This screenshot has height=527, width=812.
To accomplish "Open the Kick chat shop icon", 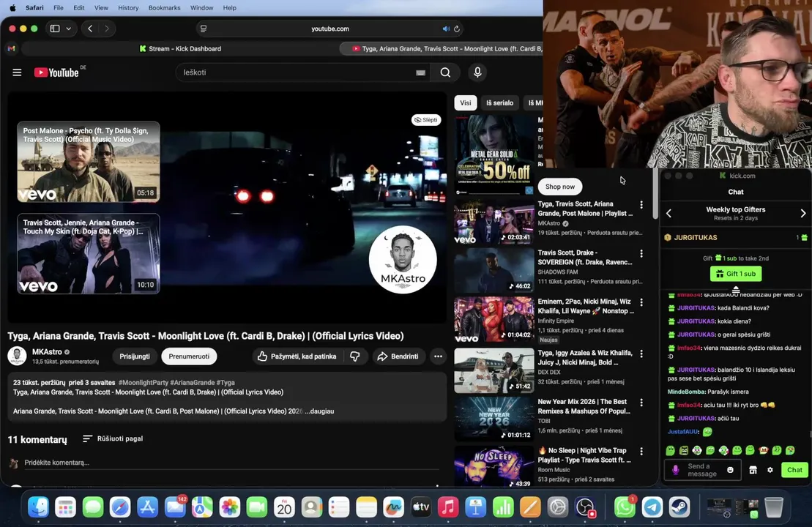I will coord(753,470).
